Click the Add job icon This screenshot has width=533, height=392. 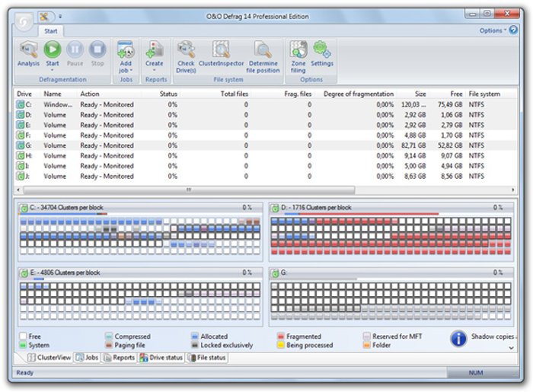[126, 50]
